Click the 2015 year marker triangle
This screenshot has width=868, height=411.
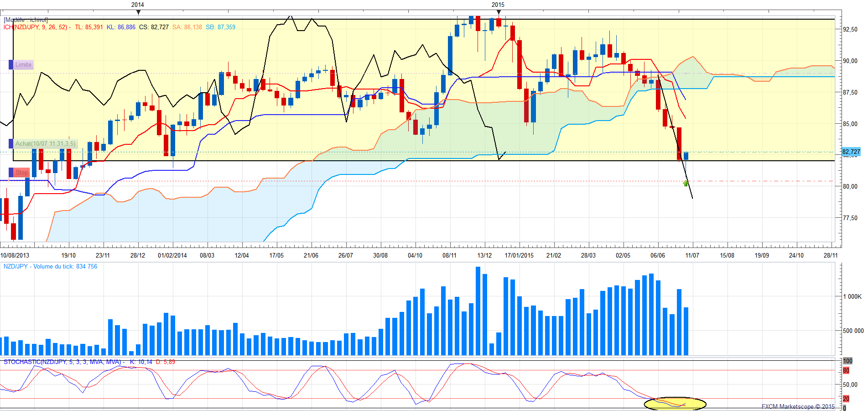coord(499,12)
